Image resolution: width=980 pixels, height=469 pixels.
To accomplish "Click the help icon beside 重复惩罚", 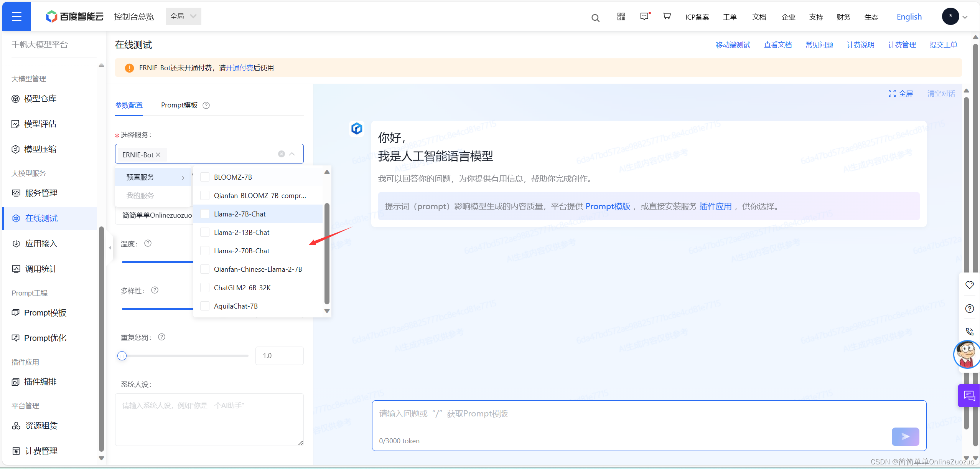I will pyautogui.click(x=161, y=337).
